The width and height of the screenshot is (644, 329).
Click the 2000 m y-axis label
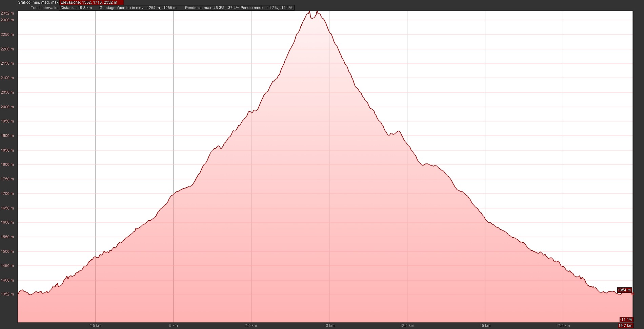7,107
